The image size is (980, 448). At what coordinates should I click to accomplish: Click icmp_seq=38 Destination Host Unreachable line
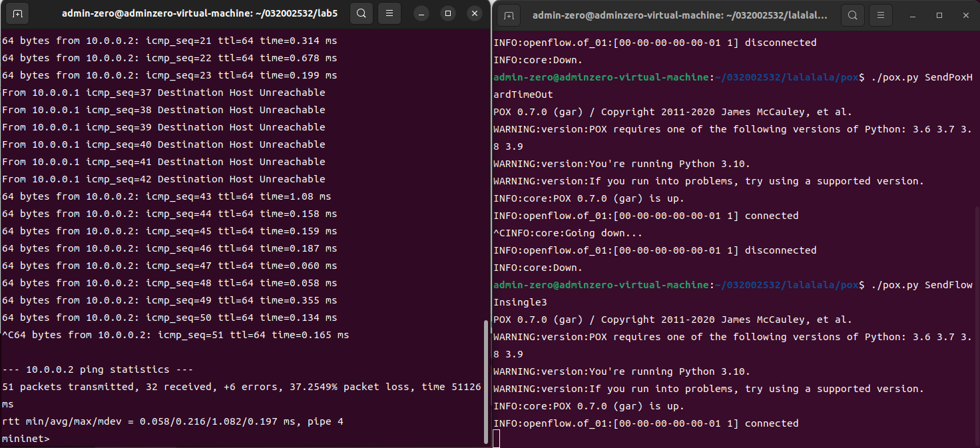click(x=164, y=110)
